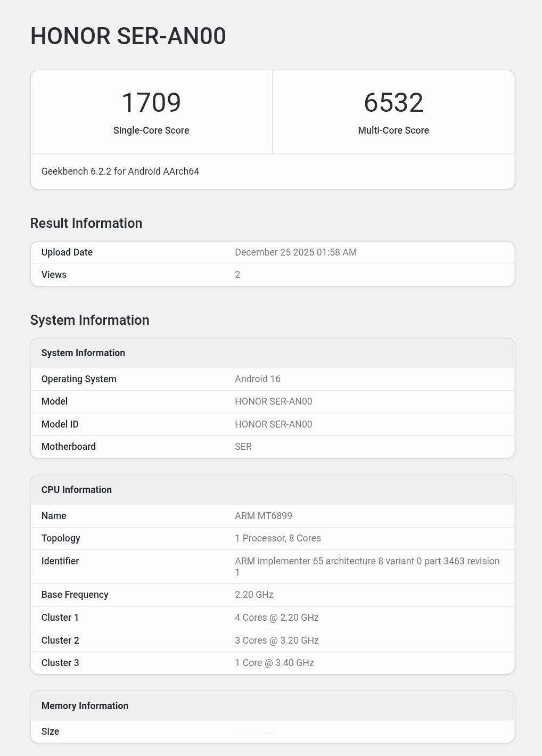
Task: Select the Multi-Core Score value 6532
Action: click(393, 103)
